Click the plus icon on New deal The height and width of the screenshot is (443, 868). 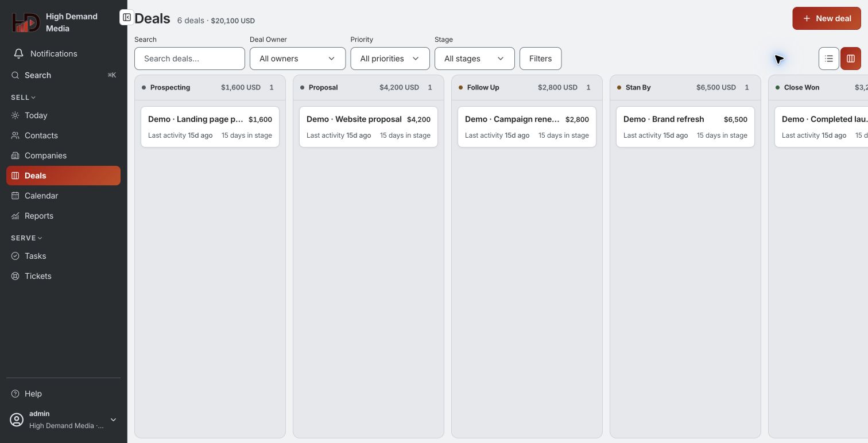coord(807,18)
